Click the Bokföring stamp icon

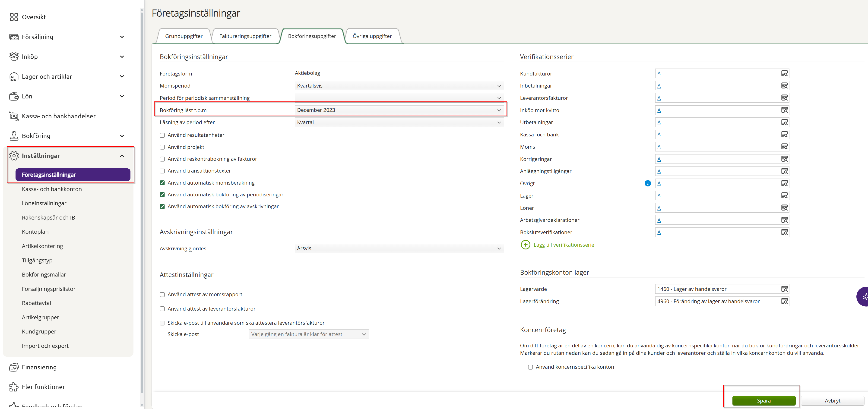[x=14, y=136]
